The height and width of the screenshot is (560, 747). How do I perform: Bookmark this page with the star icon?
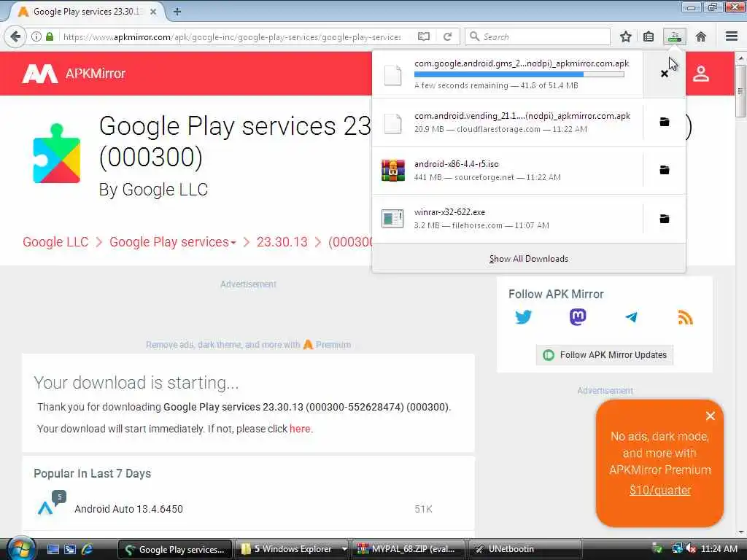coord(625,36)
